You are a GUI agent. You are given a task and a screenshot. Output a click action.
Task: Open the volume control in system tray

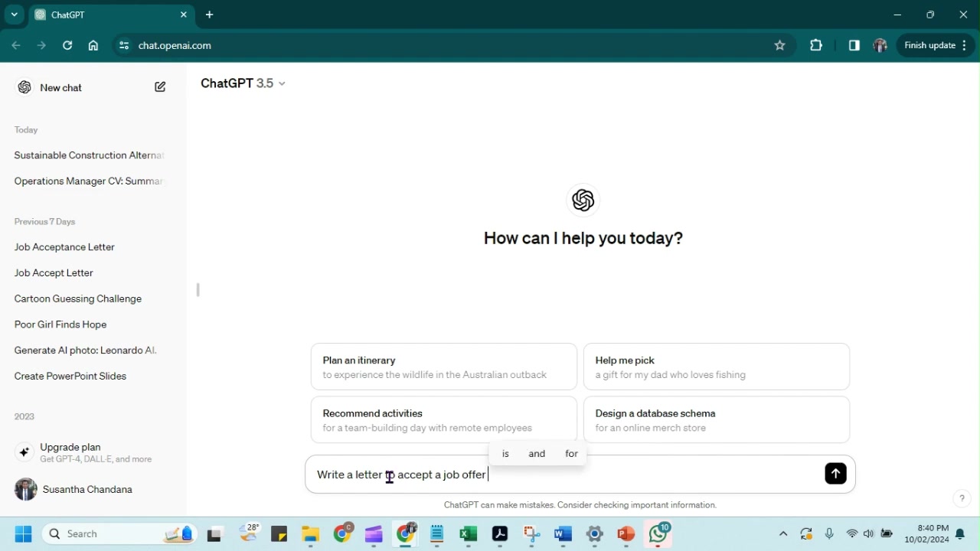[869, 534]
